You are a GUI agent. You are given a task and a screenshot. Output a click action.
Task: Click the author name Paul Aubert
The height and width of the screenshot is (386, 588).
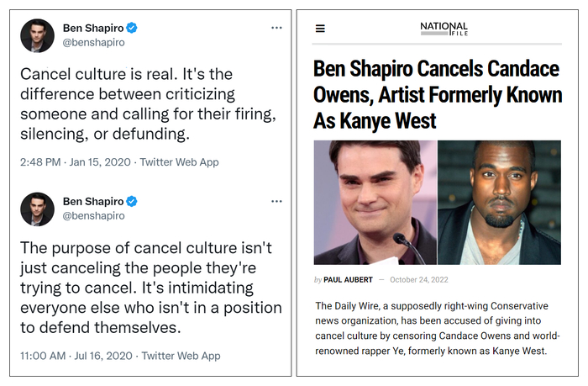(x=349, y=280)
